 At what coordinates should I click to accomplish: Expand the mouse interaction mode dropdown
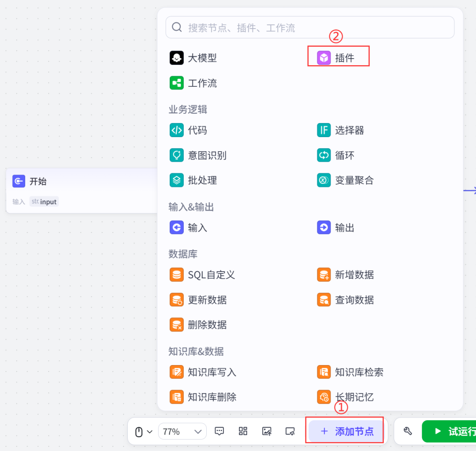point(144,432)
